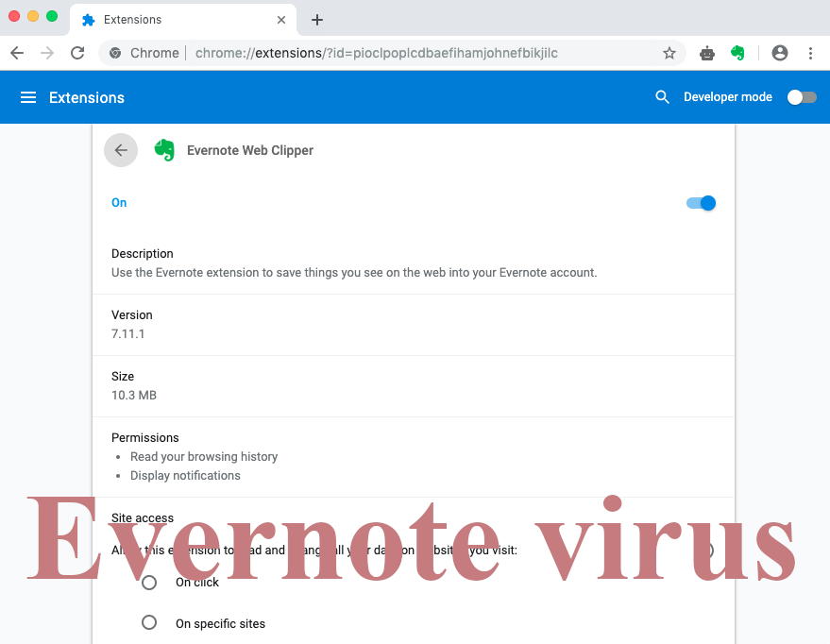Image resolution: width=830 pixels, height=644 pixels.
Task: Bookmark this page with the star icon
Action: click(x=669, y=53)
